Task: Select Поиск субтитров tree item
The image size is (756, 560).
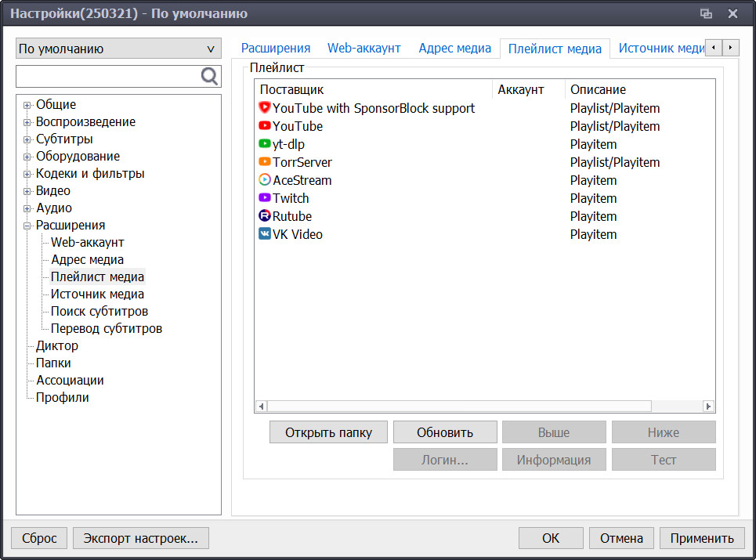Action: [x=99, y=311]
